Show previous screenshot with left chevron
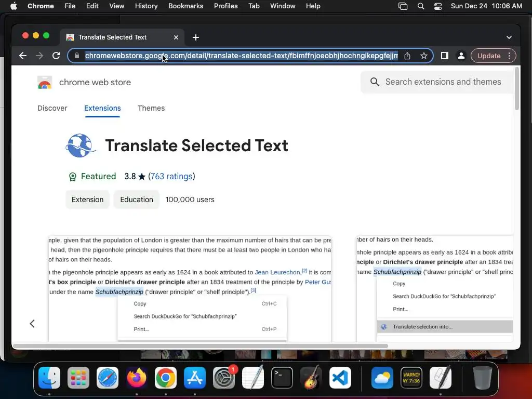Image resolution: width=532 pixels, height=399 pixels. click(x=32, y=324)
